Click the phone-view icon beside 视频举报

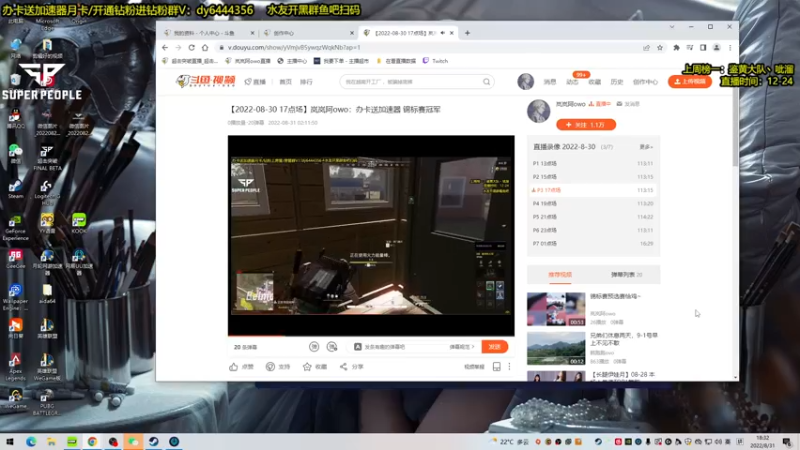[496, 366]
